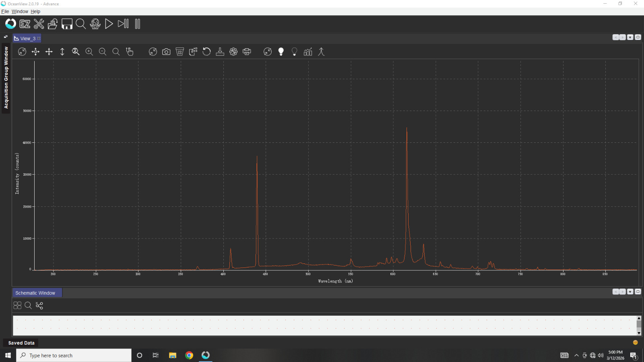Image resolution: width=644 pixels, height=362 pixels.
Task: Select the Schematic Window tab
Action: point(35,293)
